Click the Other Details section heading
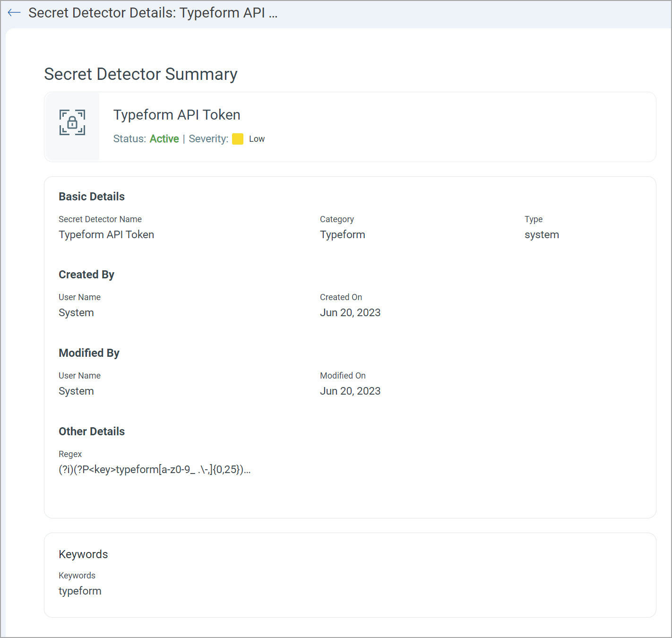 pyautogui.click(x=92, y=431)
